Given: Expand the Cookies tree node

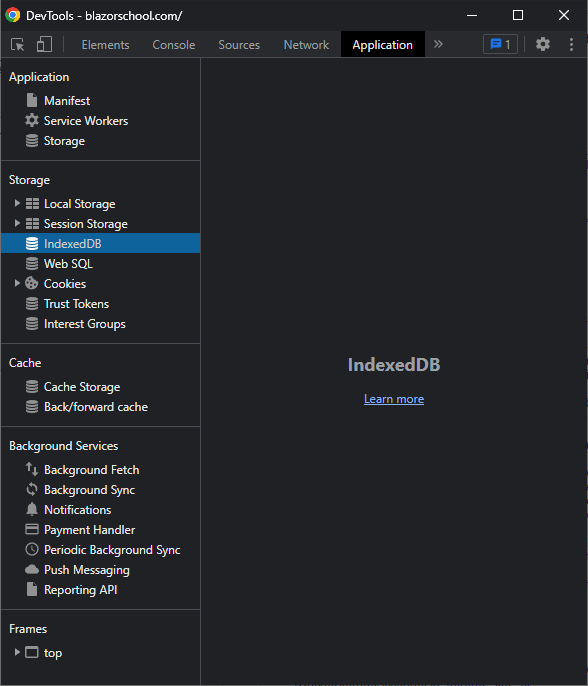Looking at the screenshot, I should 17,284.
